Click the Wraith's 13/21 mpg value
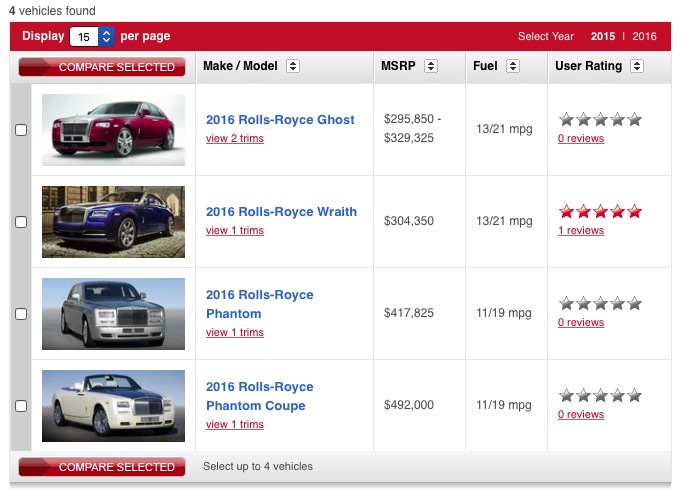The image size is (684, 491). click(504, 221)
